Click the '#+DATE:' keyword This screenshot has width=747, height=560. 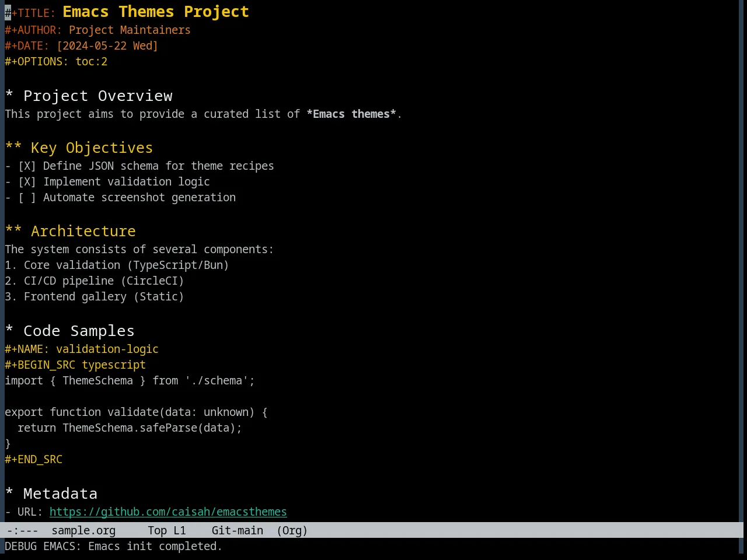(x=27, y=46)
